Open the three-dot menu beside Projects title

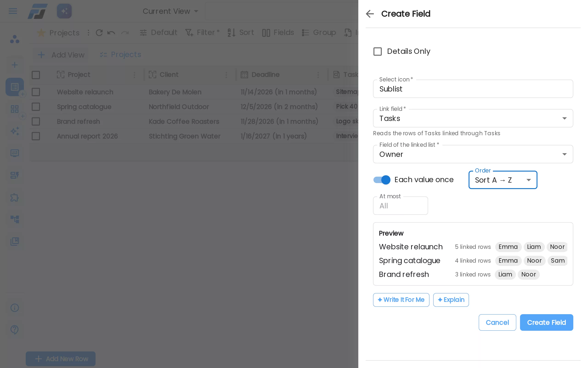tap(88, 33)
